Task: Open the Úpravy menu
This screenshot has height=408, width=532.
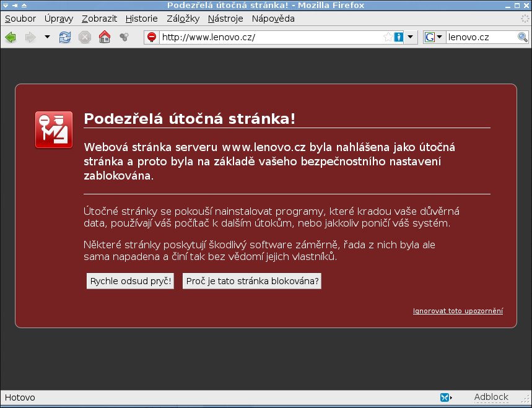Action: [x=59, y=19]
